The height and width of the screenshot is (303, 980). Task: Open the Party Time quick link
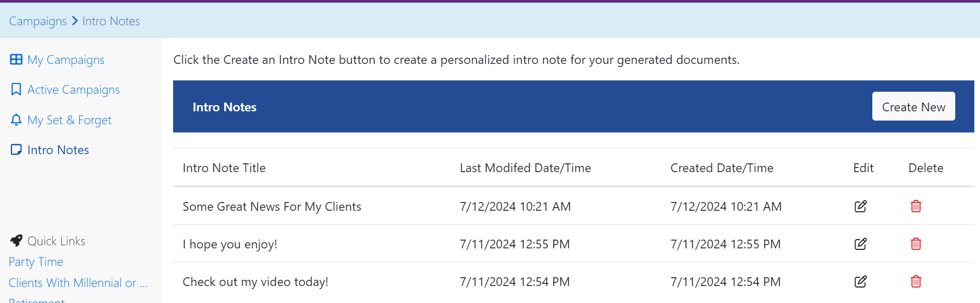(36, 262)
